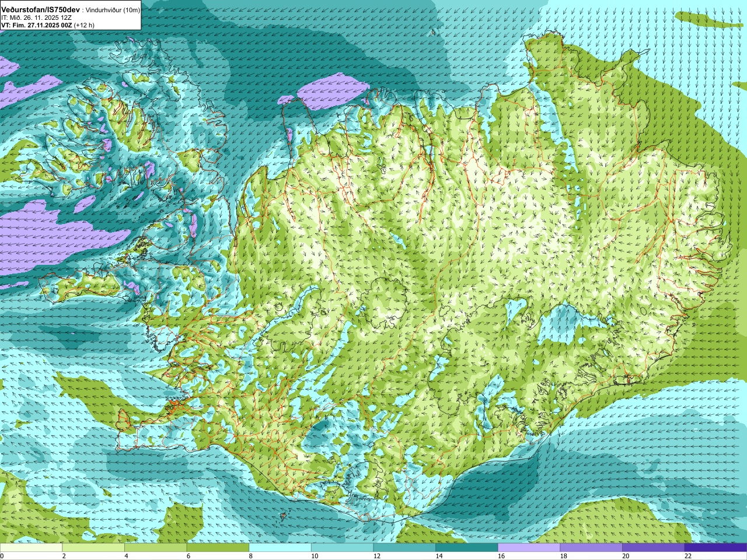Viewport: 747px width, 560px height.
Task: Pick the light teal 10–12 legend swatch
Action: tap(342, 548)
